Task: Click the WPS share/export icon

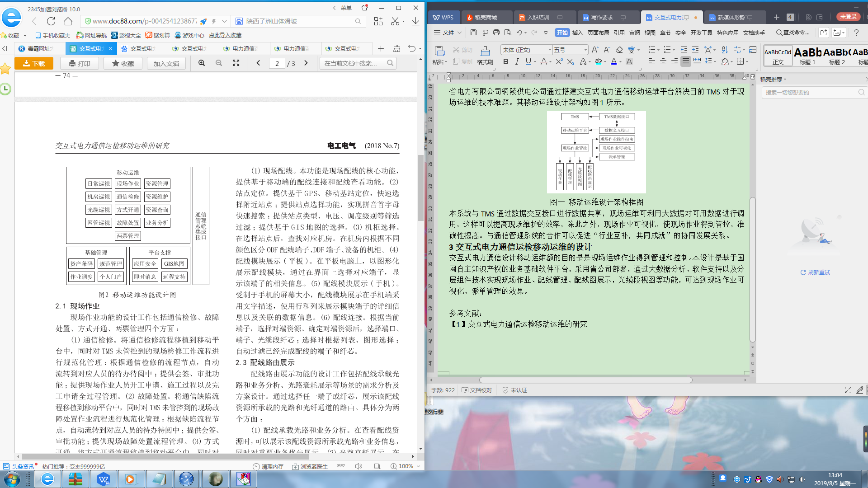Action: pyautogui.click(x=824, y=33)
